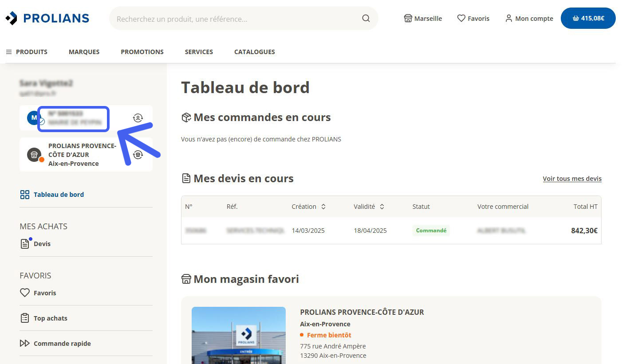Click the search magnifier icon

click(x=366, y=18)
